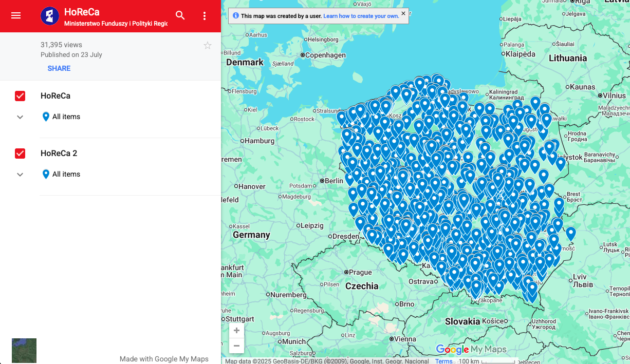Uncheck the HoReCa layer checkbox
630x364 pixels.
point(20,96)
